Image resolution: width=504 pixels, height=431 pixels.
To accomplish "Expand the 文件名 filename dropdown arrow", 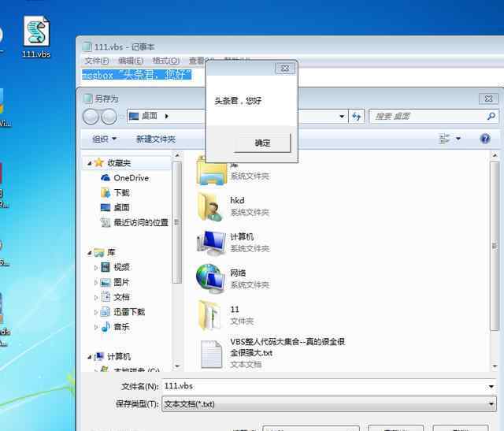I will click(491, 387).
